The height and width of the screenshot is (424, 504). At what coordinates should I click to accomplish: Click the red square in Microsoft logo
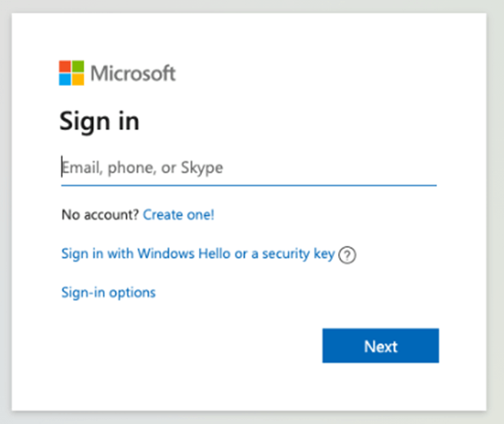point(65,66)
